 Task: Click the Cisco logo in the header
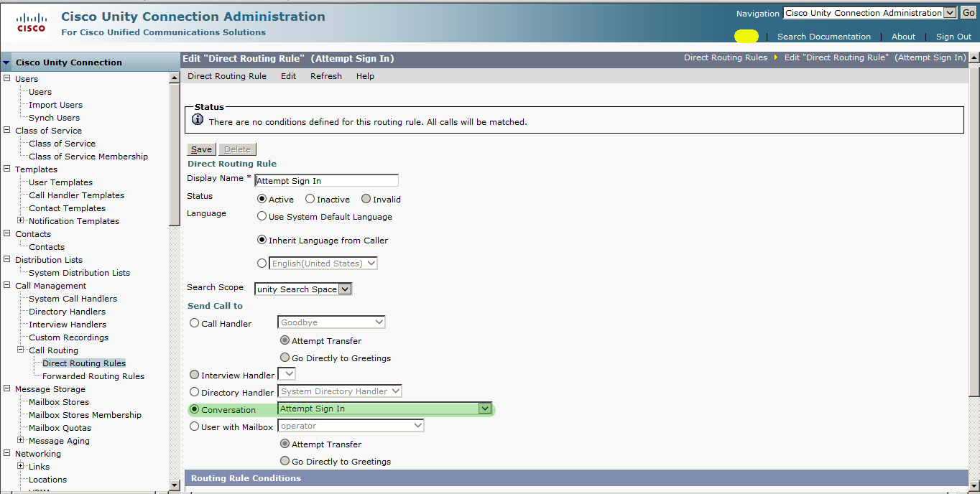pyautogui.click(x=30, y=21)
